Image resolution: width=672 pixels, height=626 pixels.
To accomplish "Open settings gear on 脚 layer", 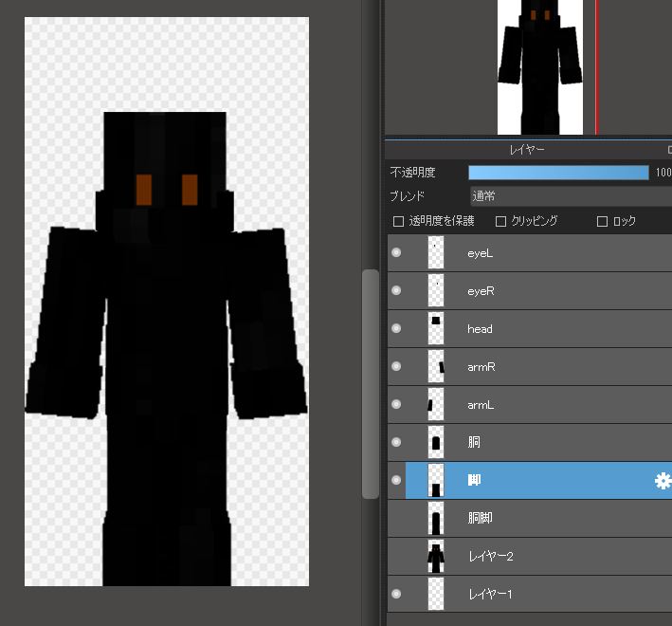I will coord(663,481).
